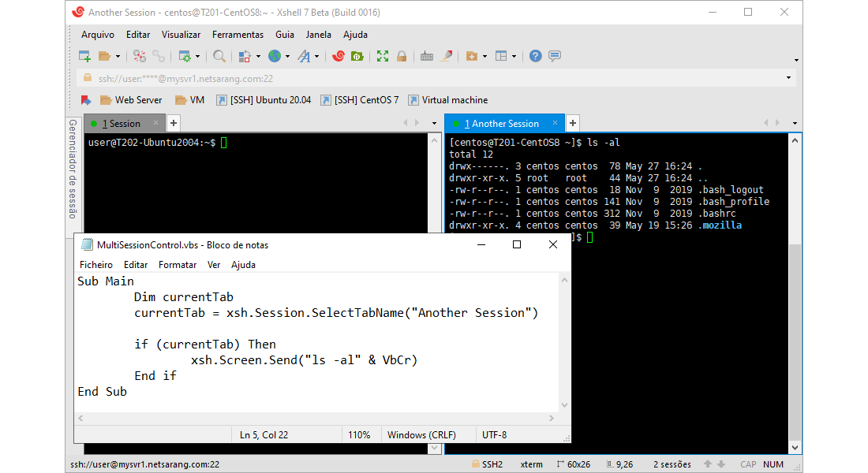Expand the layout panes dropdown arrow
This screenshot has height=473, width=868.
pos(514,57)
